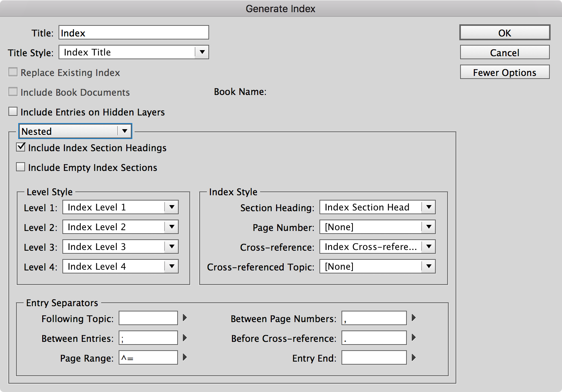Open the Between Page Numbers flyout menu
This screenshot has height=392, width=562.
click(414, 318)
